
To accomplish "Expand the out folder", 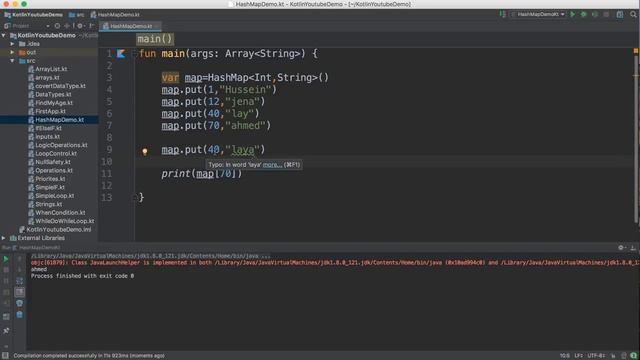I will [12, 52].
